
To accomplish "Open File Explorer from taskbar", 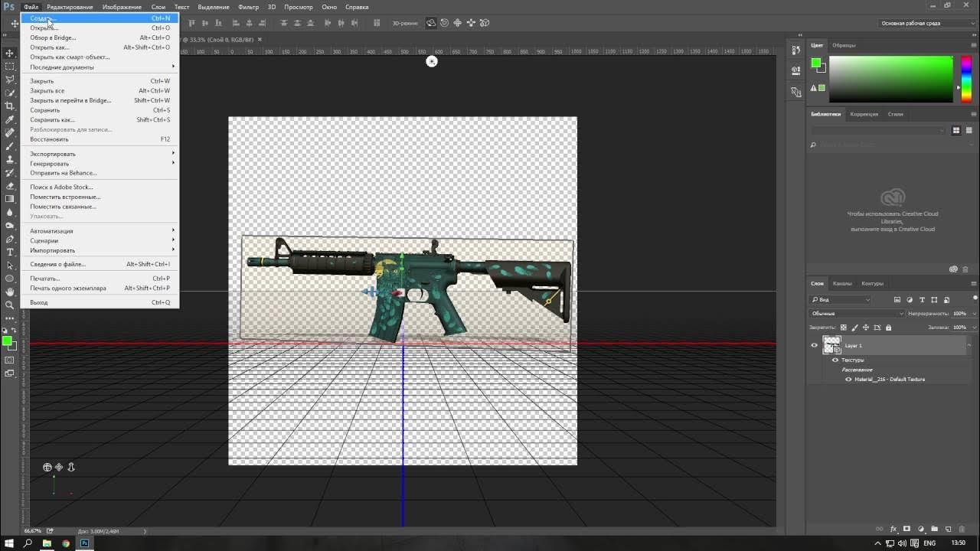I will (x=47, y=543).
